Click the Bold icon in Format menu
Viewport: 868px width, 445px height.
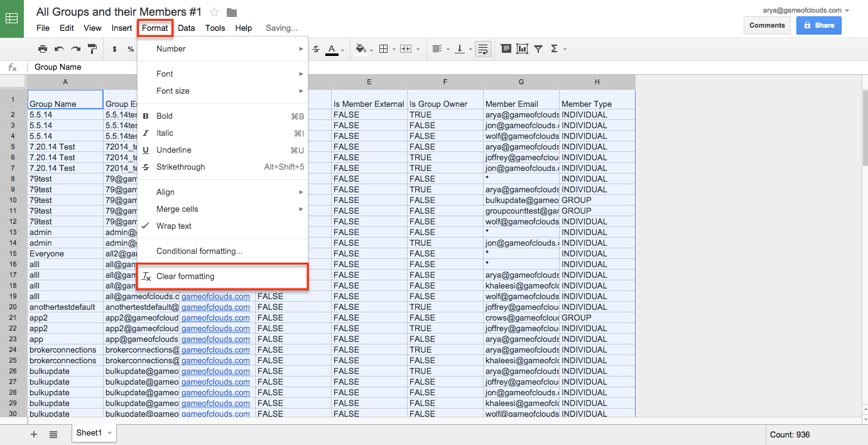click(x=146, y=116)
